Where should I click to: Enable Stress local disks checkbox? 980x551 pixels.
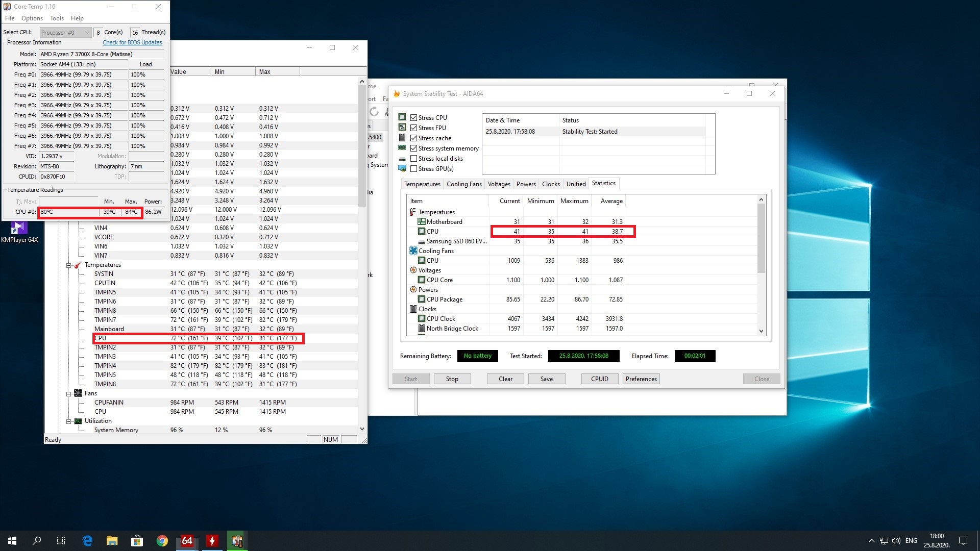[414, 159]
